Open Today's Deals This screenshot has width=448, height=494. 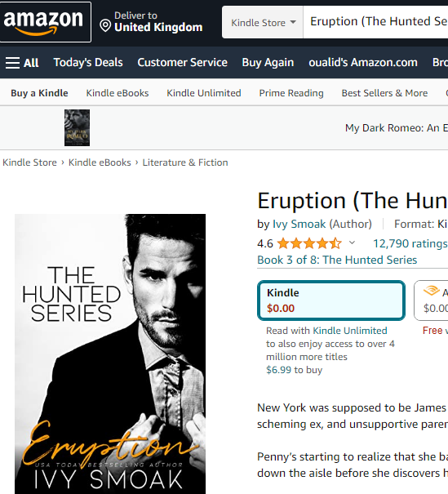88,62
